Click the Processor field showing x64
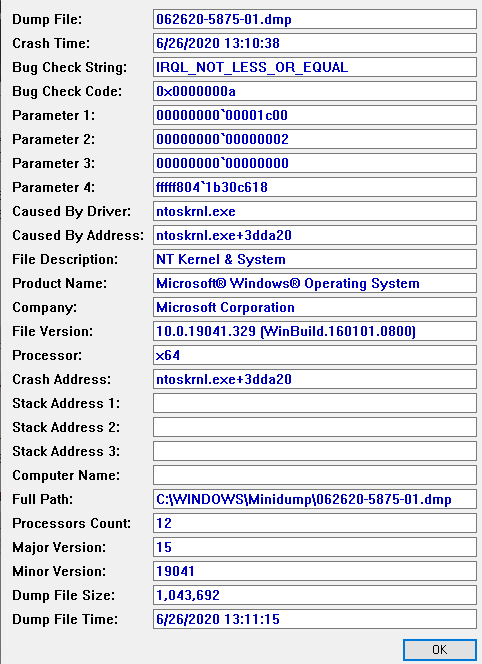This screenshot has width=482, height=664. point(315,355)
